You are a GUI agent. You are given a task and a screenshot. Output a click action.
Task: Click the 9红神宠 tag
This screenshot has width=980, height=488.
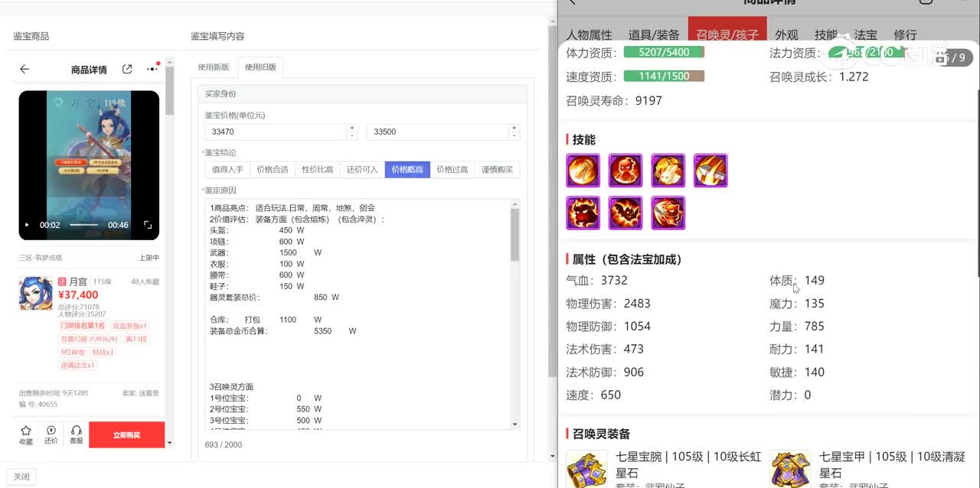click(73, 352)
